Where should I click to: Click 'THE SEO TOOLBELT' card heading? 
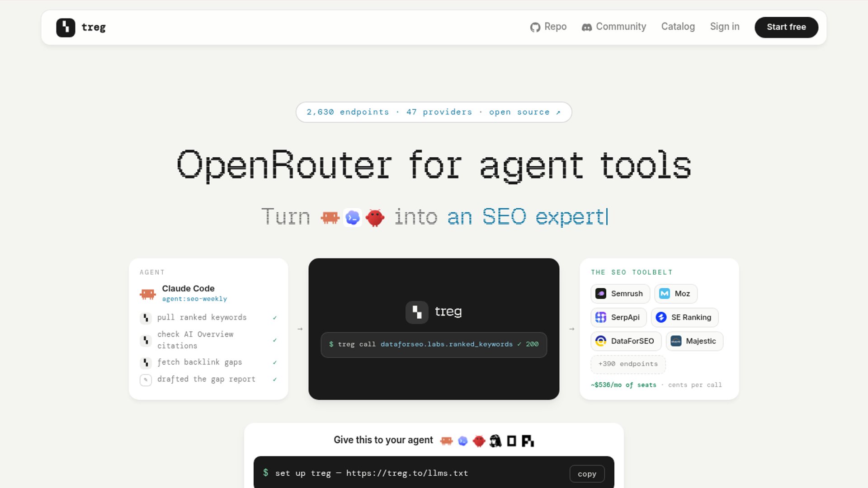tap(632, 272)
